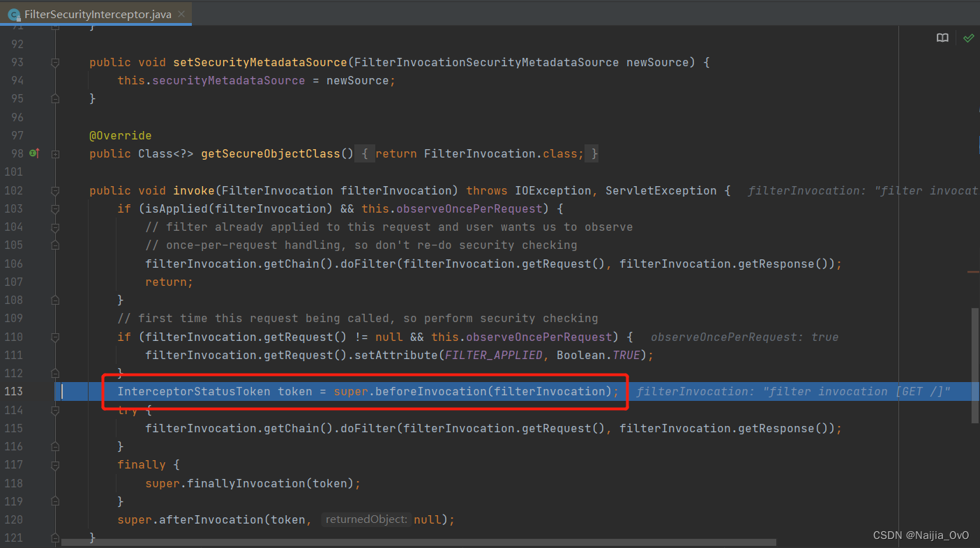Click the orange warning stripe mark in the scrollbar
The height and width of the screenshot is (548, 980).
point(973,272)
